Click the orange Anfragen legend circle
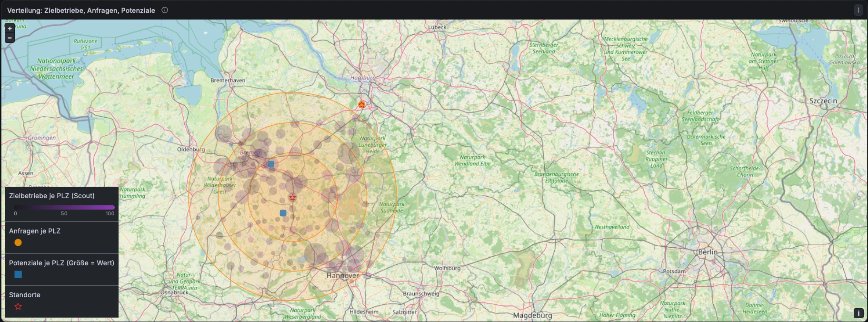 (18, 242)
